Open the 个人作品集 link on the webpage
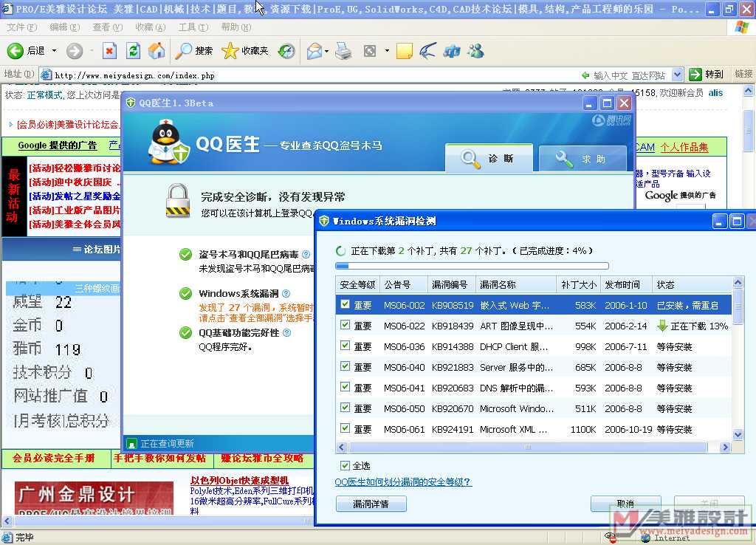Viewport: 756px width, 545px height. tap(684, 147)
